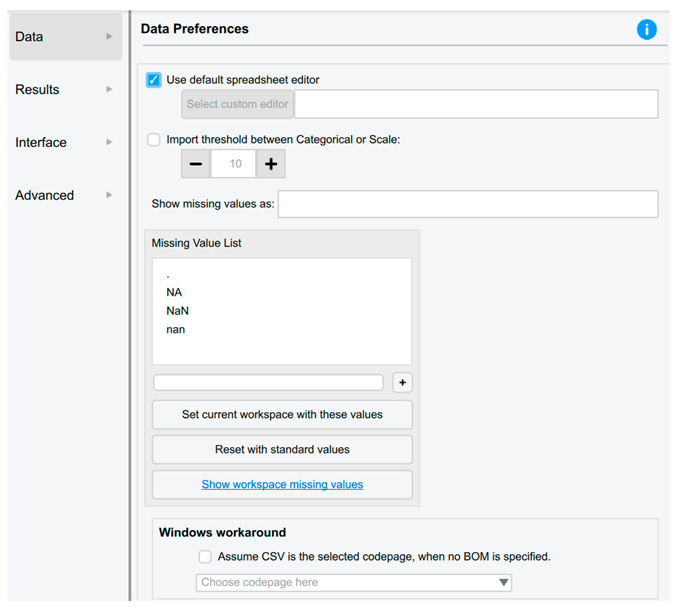Image resolution: width=676 pixels, height=609 pixels.
Task: Click the new missing value input field
Action: tap(268, 383)
